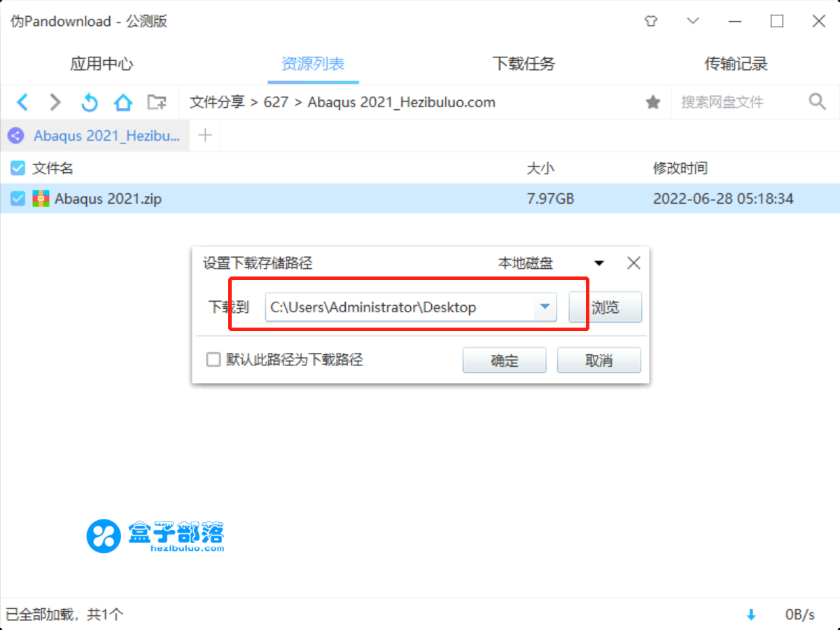Favorite this path with the star icon
The image size is (840, 630).
(x=653, y=102)
